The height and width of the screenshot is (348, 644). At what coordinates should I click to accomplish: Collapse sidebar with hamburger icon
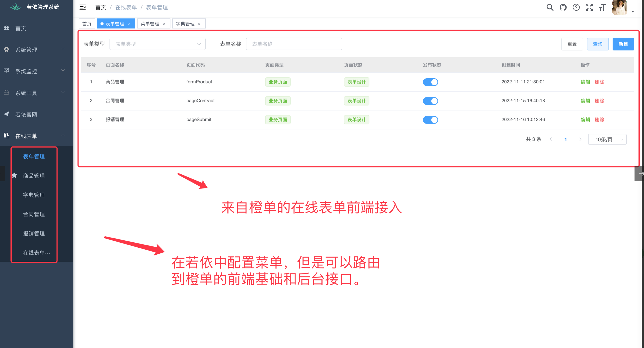click(82, 7)
